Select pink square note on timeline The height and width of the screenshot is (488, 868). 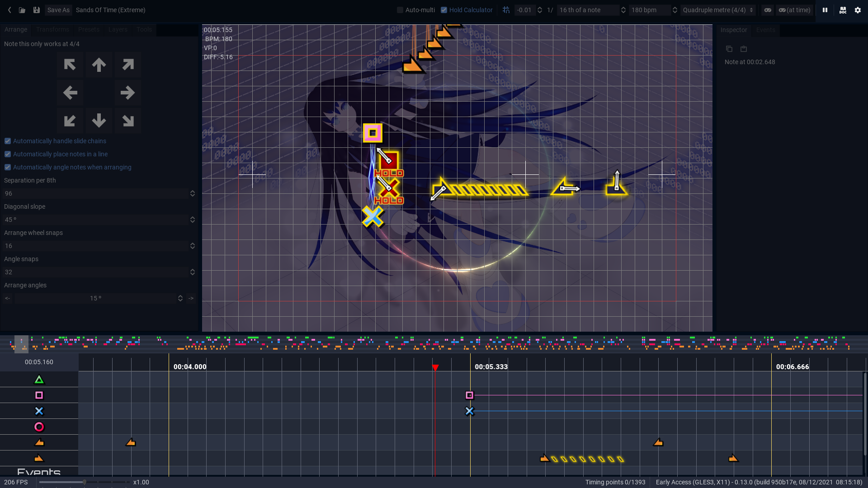click(x=470, y=395)
